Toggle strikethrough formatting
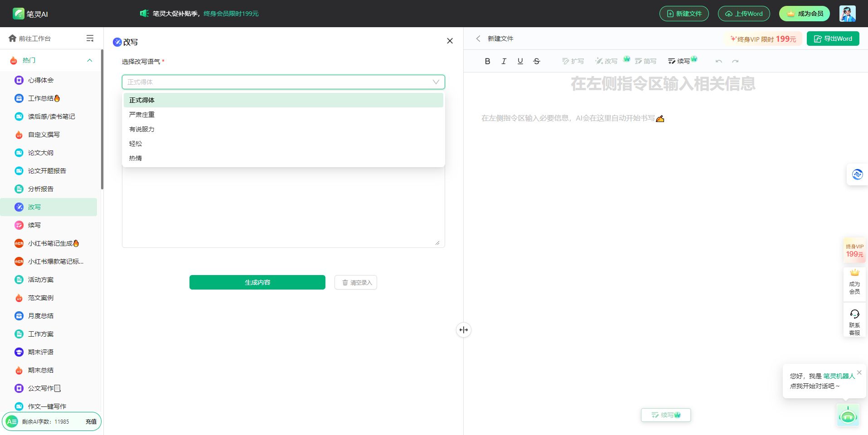The width and height of the screenshot is (868, 435). (537, 61)
